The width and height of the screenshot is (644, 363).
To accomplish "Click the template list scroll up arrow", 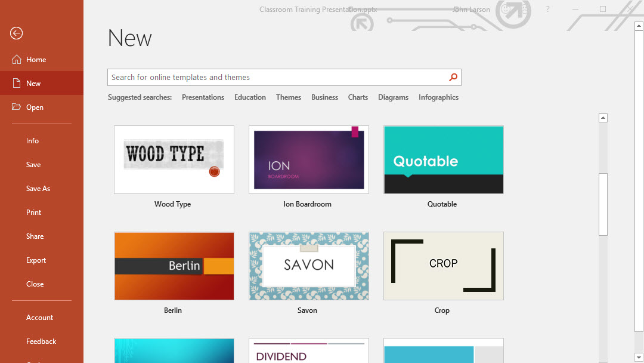I will [603, 118].
